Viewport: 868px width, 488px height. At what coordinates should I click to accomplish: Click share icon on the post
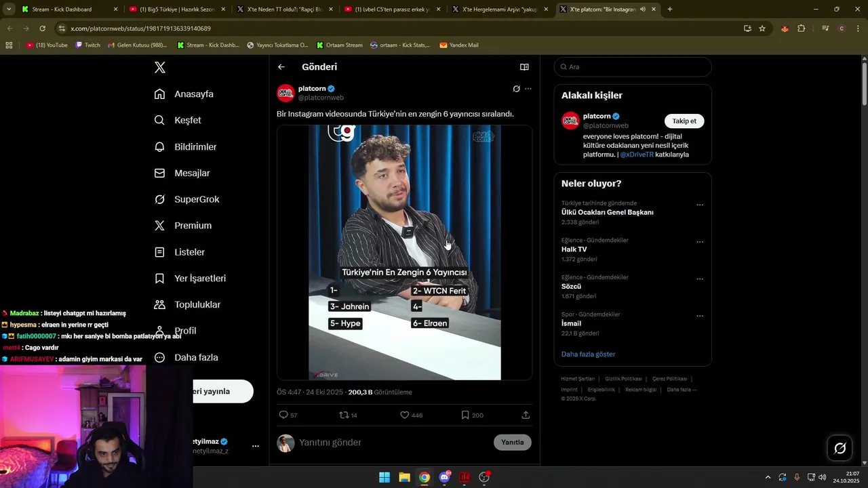[526, 415]
